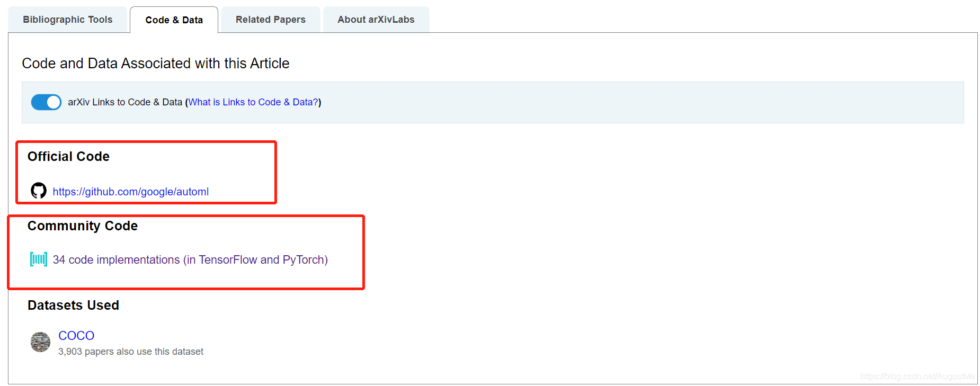Switch to the Related Papers tab

click(x=270, y=20)
